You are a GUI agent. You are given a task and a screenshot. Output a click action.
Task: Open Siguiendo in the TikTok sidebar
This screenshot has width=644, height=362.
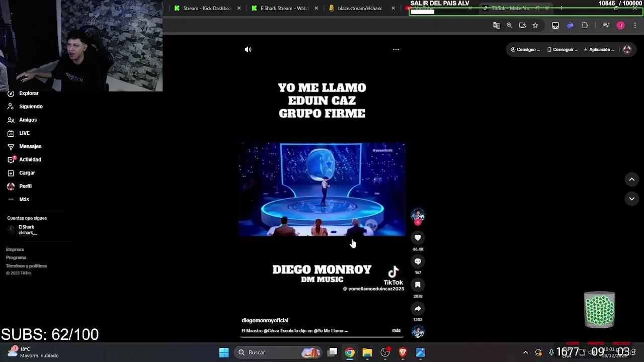point(25,107)
